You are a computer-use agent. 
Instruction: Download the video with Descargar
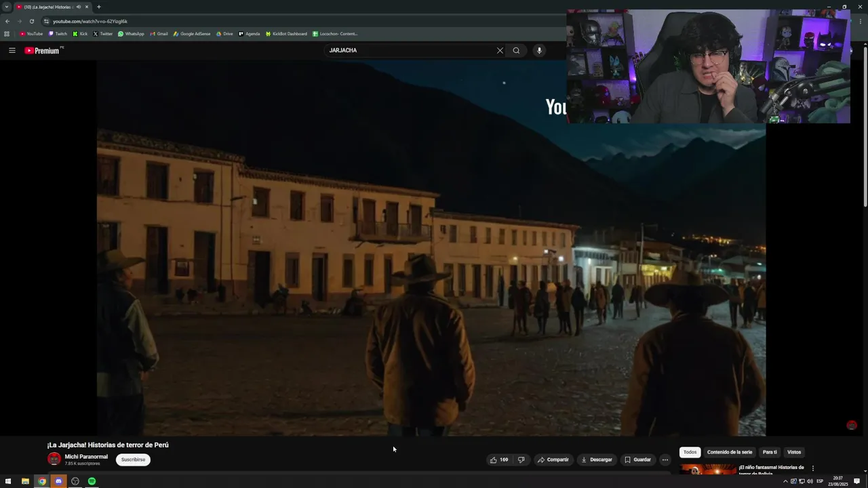pos(597,460)
